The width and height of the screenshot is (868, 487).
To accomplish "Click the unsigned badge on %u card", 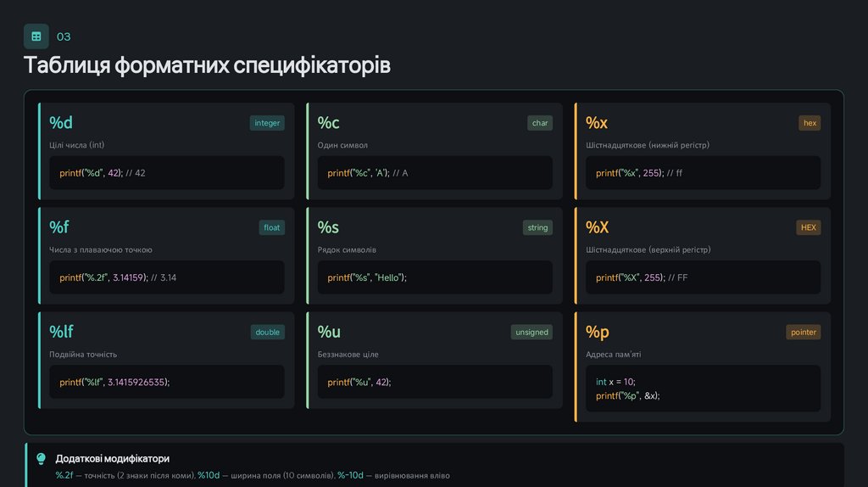I will tap(531, 332).
